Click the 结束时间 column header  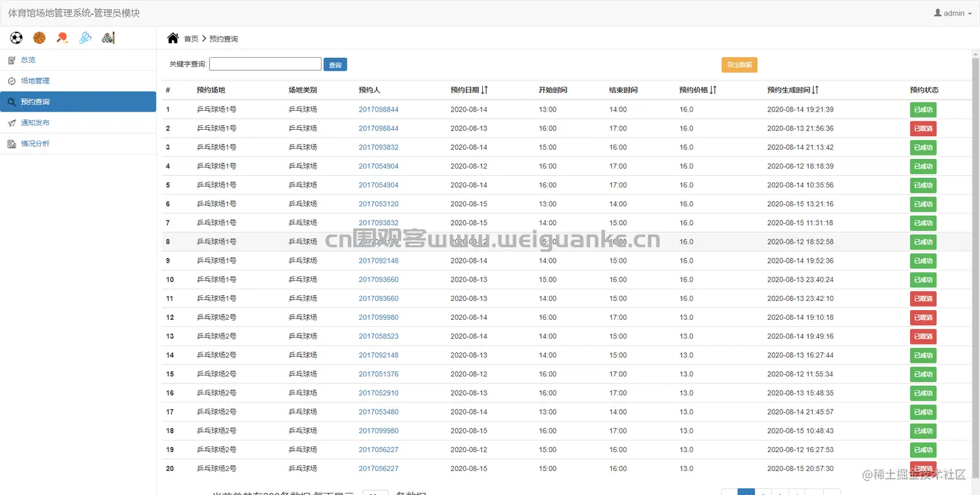pos(624,90)
